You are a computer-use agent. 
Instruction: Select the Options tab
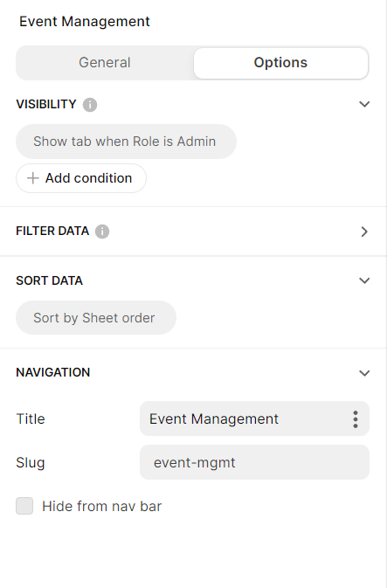(x=281, y=63)
